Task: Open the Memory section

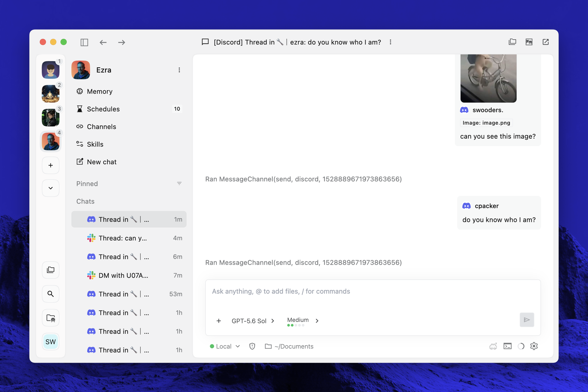Action: pyautogui.click(x=129, y=91)
